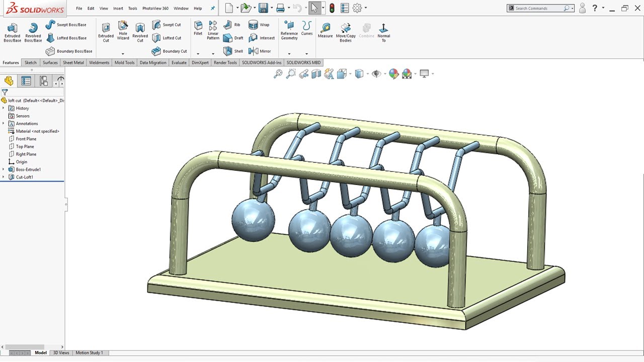Open the Move/Copy Bodies tool

click(x=346, y=32)
